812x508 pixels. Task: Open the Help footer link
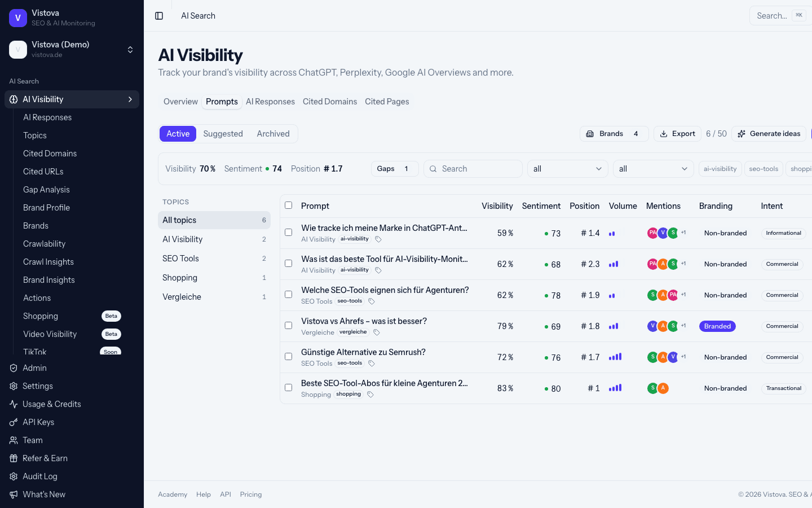(204, 494)
